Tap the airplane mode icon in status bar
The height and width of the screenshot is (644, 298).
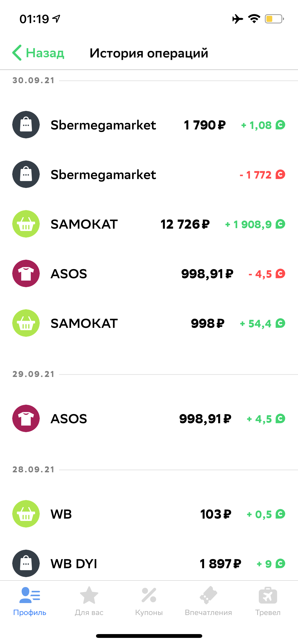[238, 19]
